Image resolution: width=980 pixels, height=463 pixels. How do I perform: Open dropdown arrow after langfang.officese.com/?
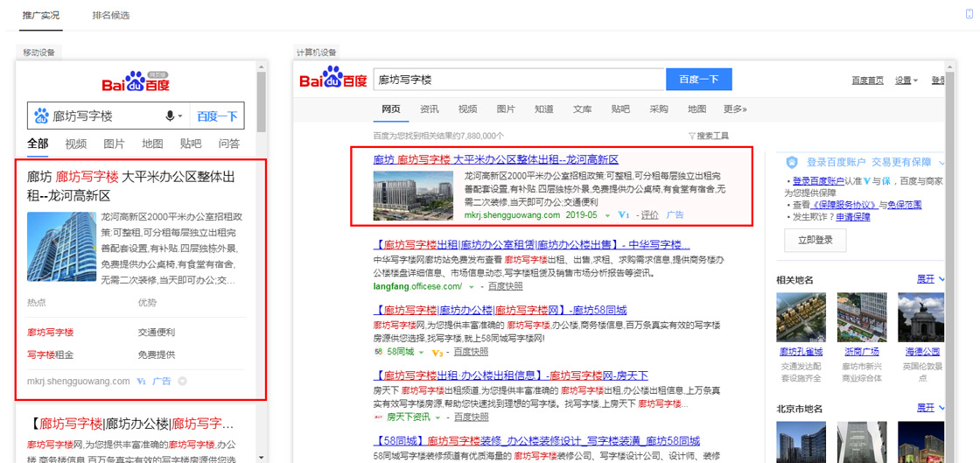(x=472, y=287)
